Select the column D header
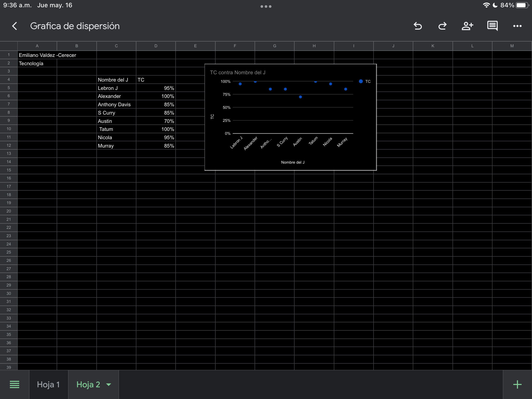 [x=156, y=46]
